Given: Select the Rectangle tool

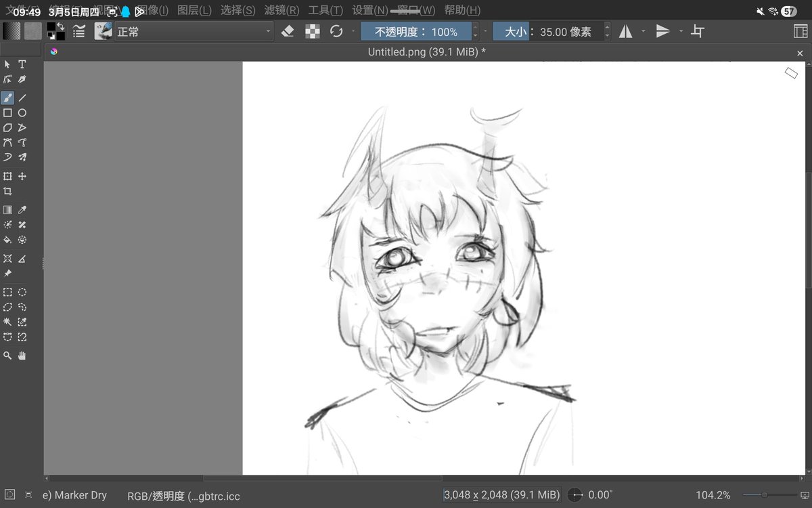Looking at the screenshot, I should [x=7, y=113].
